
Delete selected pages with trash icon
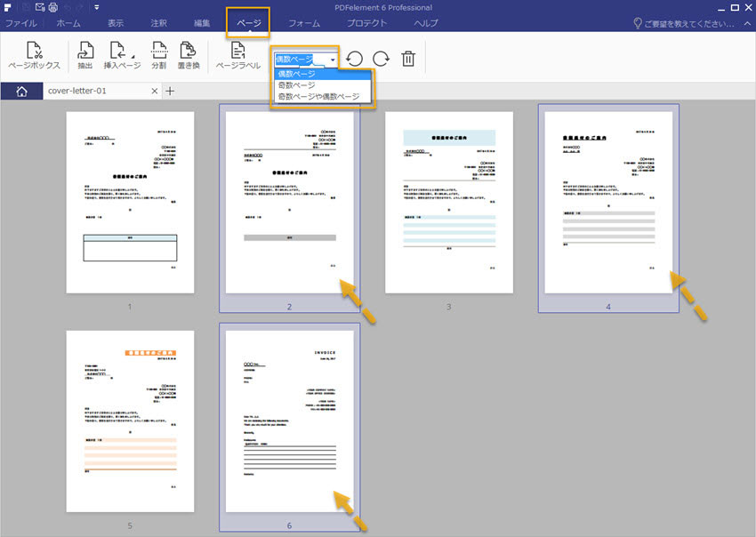(x=408, y=59)
